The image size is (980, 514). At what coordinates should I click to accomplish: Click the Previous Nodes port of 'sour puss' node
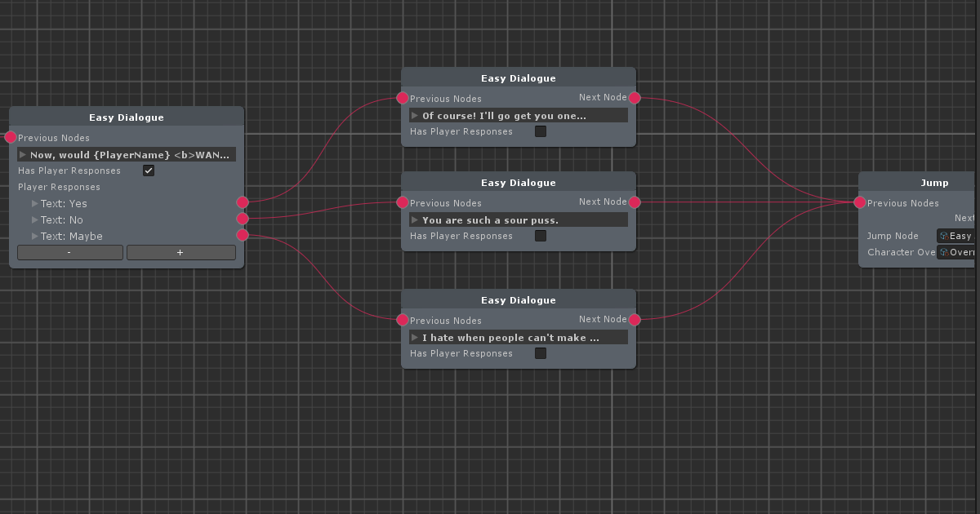[403, 202]
